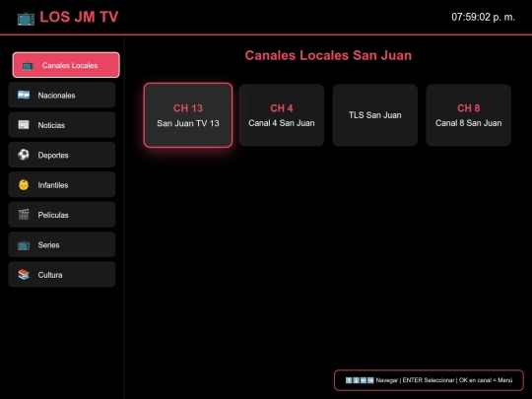Image resolution: width=532 pixels, height=399 pixels.
Task: Open the CH 4 Canal 4 San Juan card
Action: point(282,115)
